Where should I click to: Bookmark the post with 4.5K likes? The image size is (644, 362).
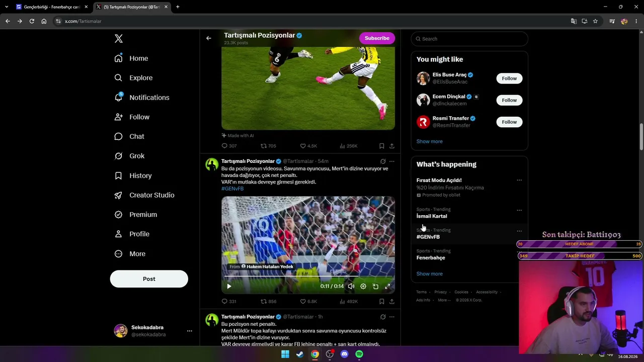point(382,146)
